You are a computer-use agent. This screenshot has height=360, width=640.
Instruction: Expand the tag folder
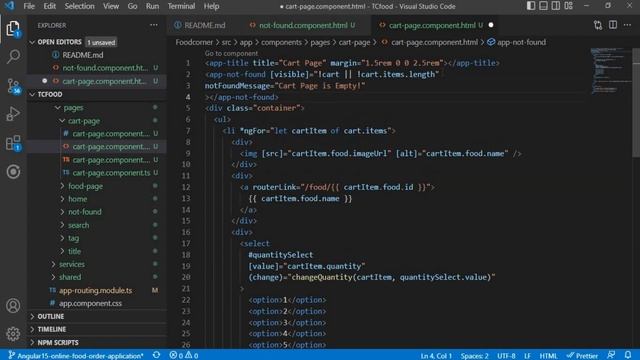pos(62,238)
